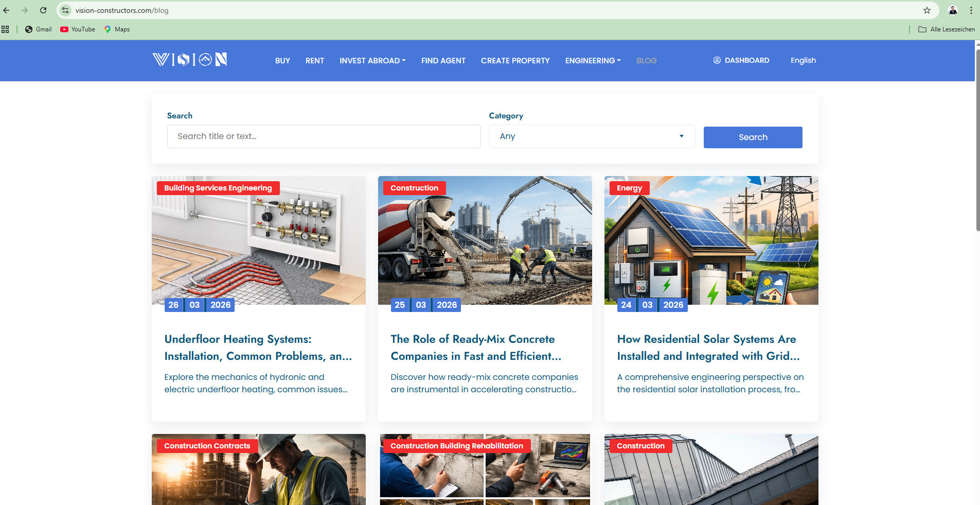Viewport: 980px width, 505px height.
Task: Click the 24 03 2026 date badge
Action: (652, 305)
